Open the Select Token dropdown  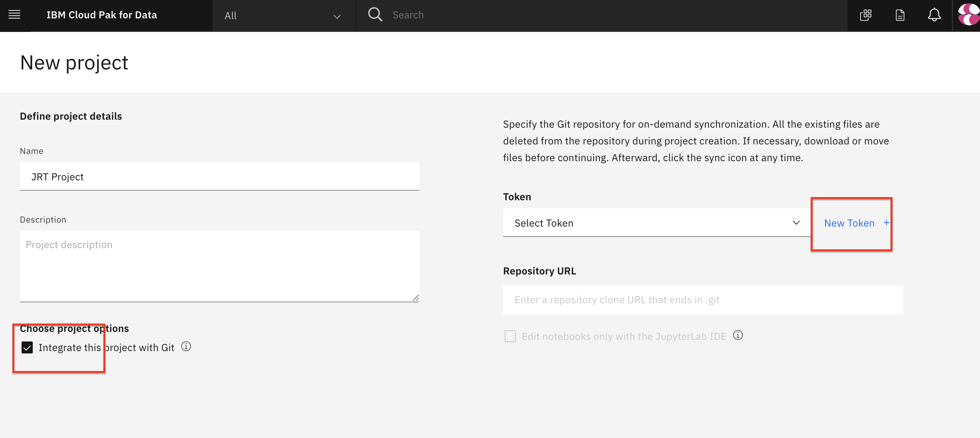[x=657, y=223]
